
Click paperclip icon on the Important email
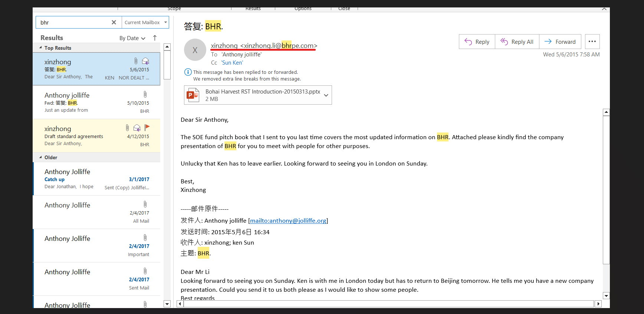[x=145, y=238]
